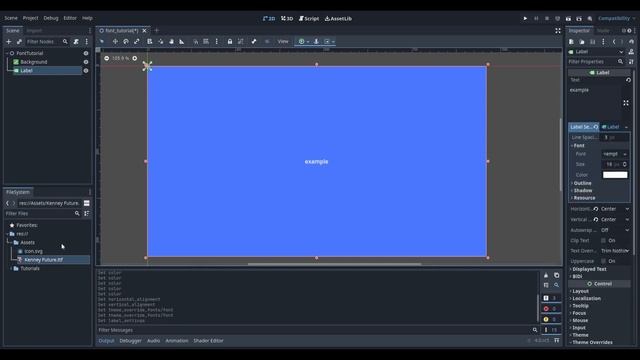Switch to the Script workspace
The height and width of the screenshot is (360, 640).
tap(309, 19)
